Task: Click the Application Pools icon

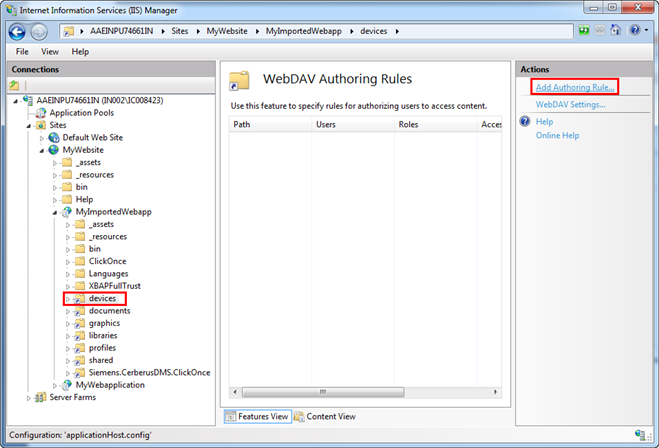Action: coord(42,113)
